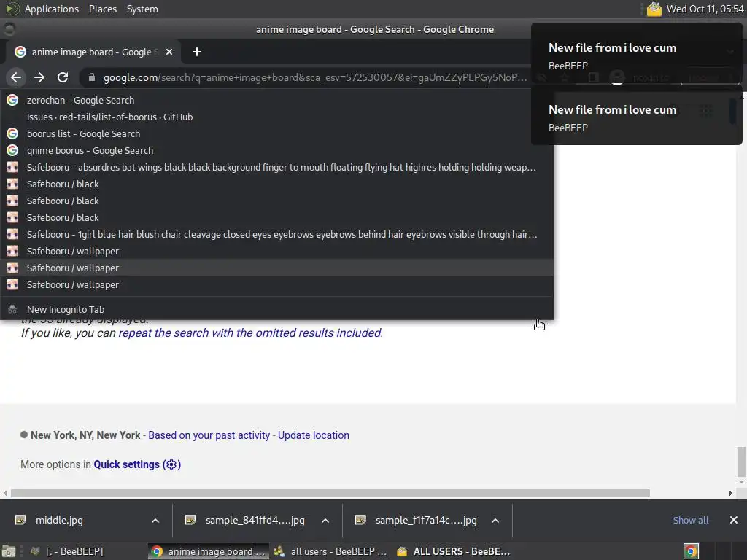The image size is (747, 560).
Task: Open 'Based on your past activity' link
Action: pyautogui.click(x=209, y=435)
